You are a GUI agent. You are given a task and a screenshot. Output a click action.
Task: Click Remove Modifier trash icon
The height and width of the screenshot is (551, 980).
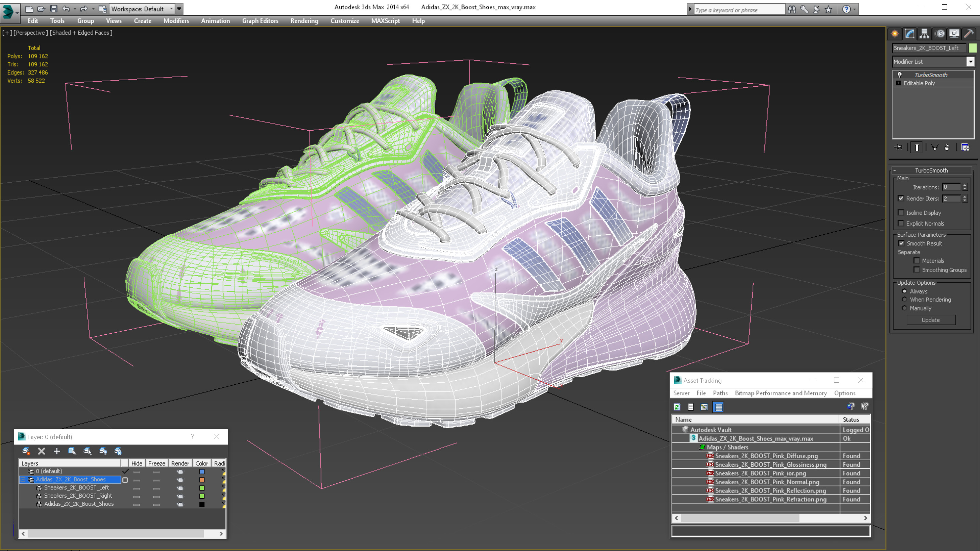click(947, 147)
